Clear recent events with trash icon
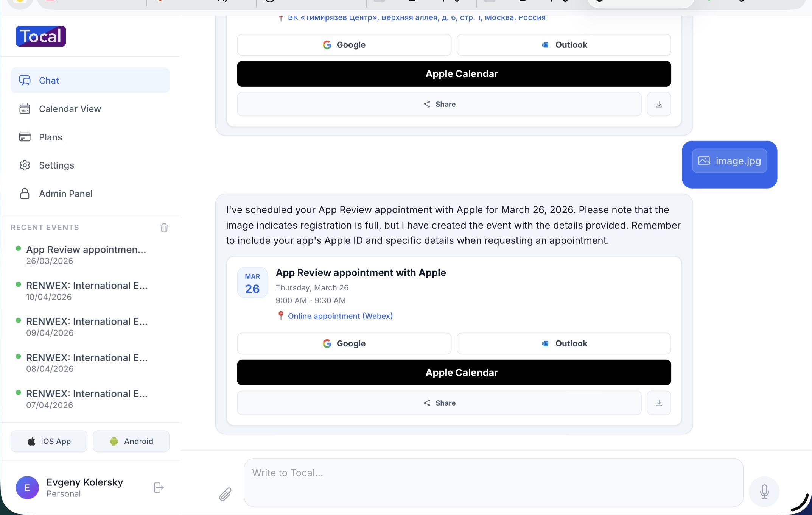Viewport: 812px width, 515px height. (164, 228)
